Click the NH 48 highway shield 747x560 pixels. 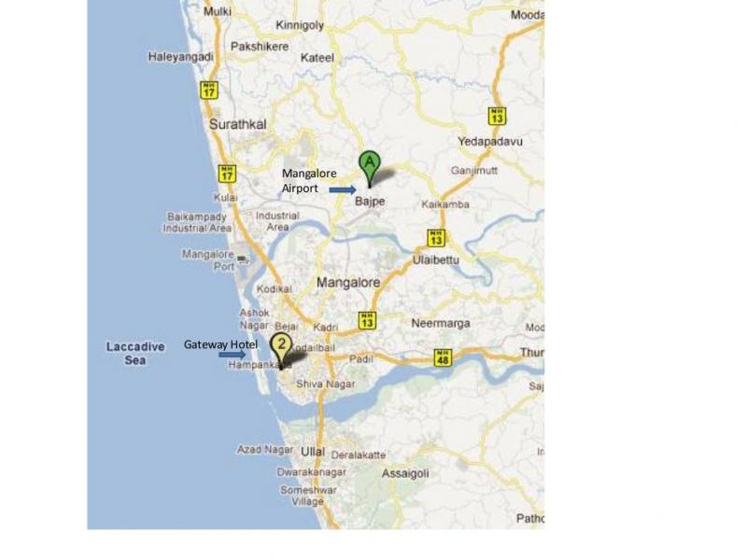(x=443, y=357)
